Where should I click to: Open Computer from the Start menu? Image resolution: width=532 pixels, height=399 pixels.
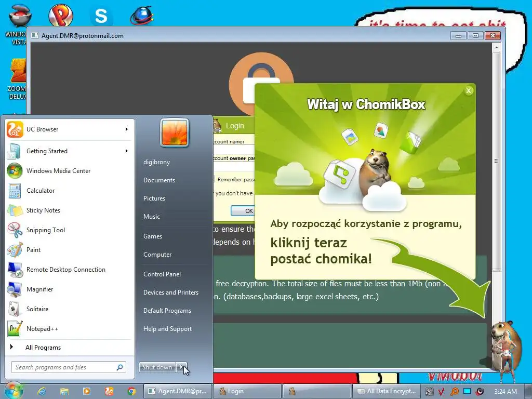click(157, 255)
